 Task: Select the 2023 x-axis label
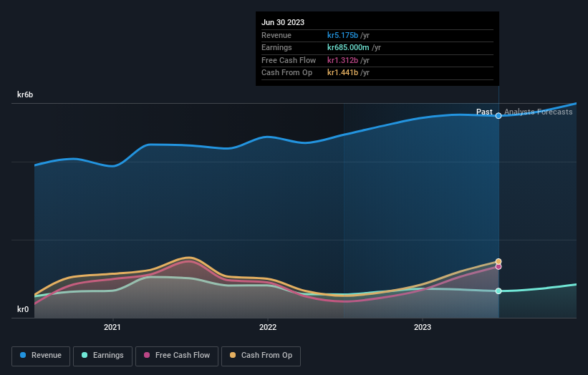coord(423,327)
